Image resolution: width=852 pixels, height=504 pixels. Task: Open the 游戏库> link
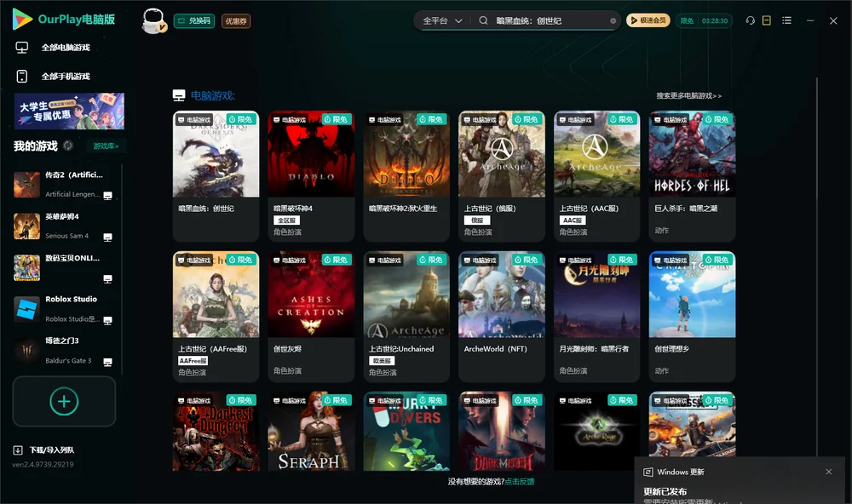click(106, 146)
